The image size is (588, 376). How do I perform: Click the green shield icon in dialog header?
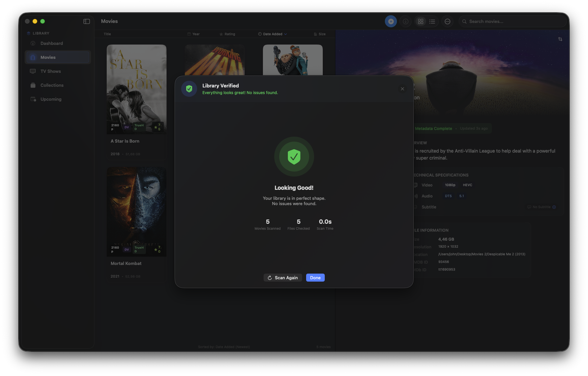[x=189, y=89]
